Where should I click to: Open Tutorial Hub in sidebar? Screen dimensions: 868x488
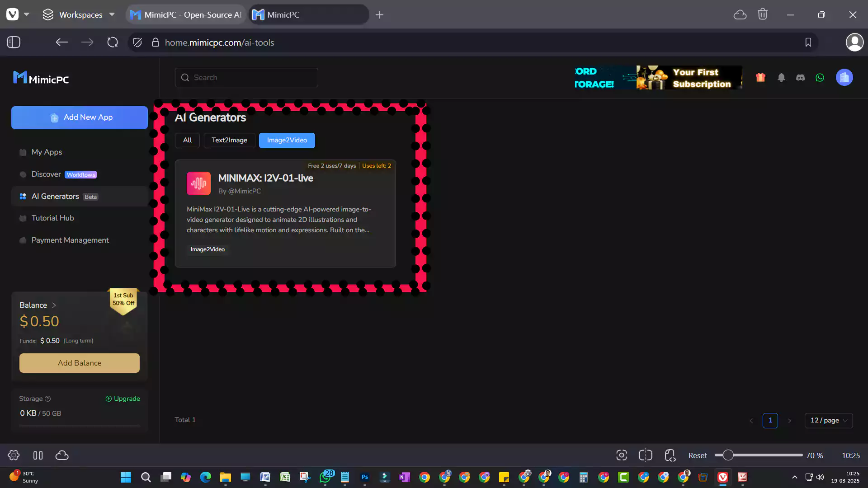(80, 218)
